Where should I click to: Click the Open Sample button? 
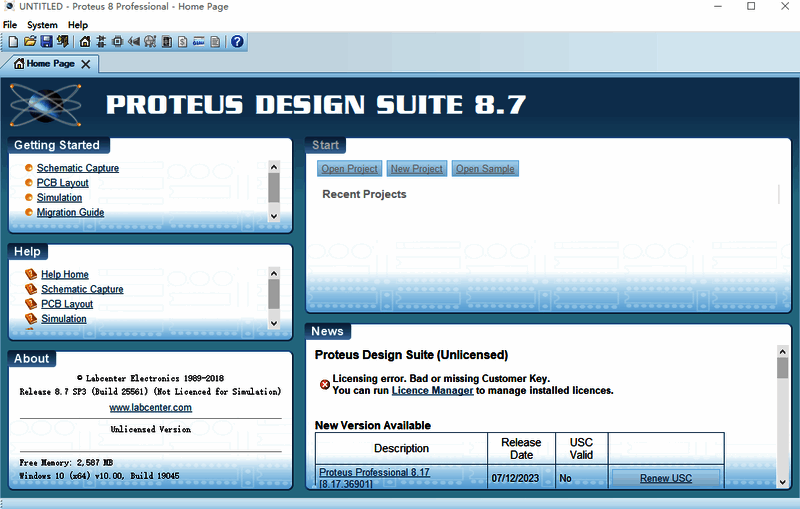click(485, 169)
